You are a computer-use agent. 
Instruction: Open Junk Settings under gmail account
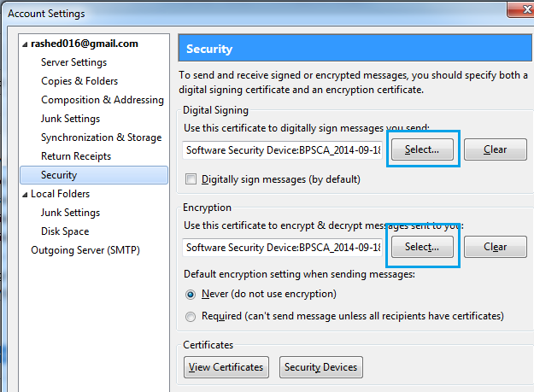pos(71,119)
